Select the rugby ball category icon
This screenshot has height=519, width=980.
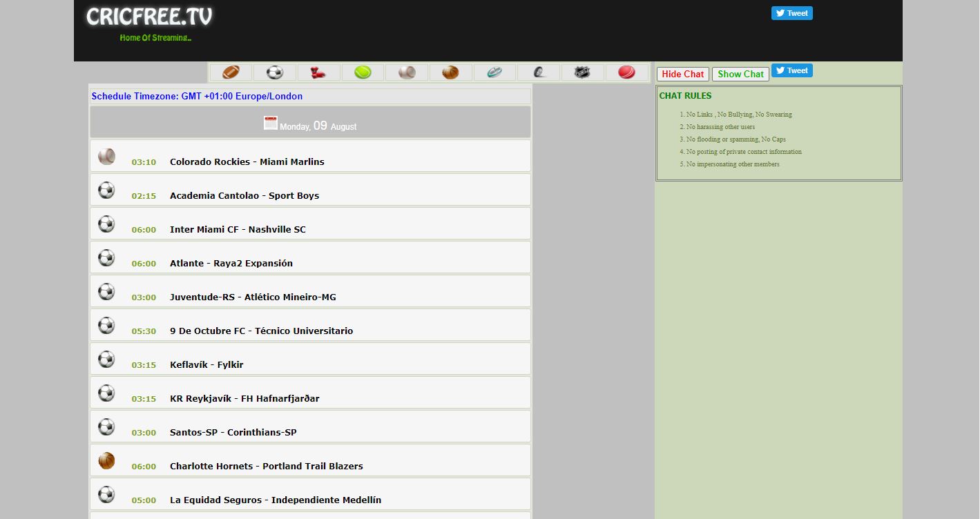click(494, 72)
